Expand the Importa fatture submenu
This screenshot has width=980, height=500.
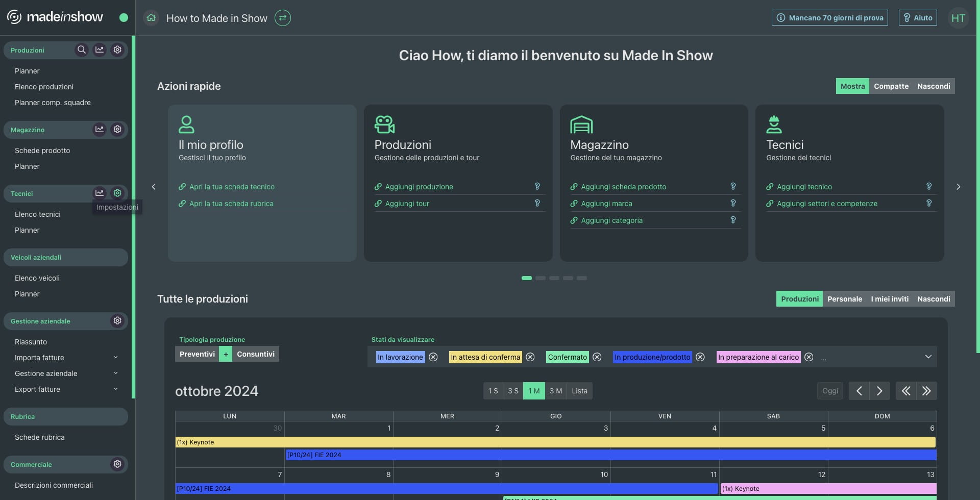(x=115, y=357)
